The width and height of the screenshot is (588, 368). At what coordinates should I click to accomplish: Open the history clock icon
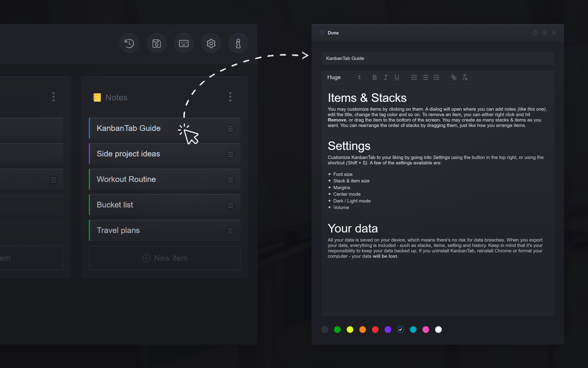click(x=129, y=44)
